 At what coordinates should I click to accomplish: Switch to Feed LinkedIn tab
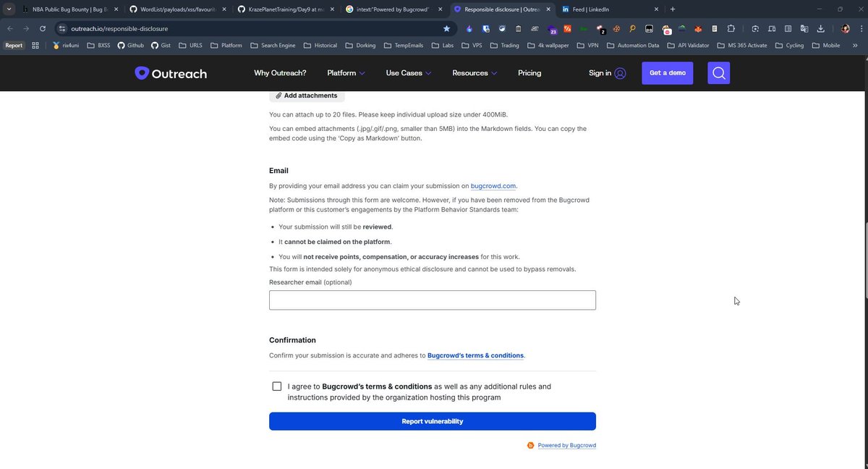point(611,9)
